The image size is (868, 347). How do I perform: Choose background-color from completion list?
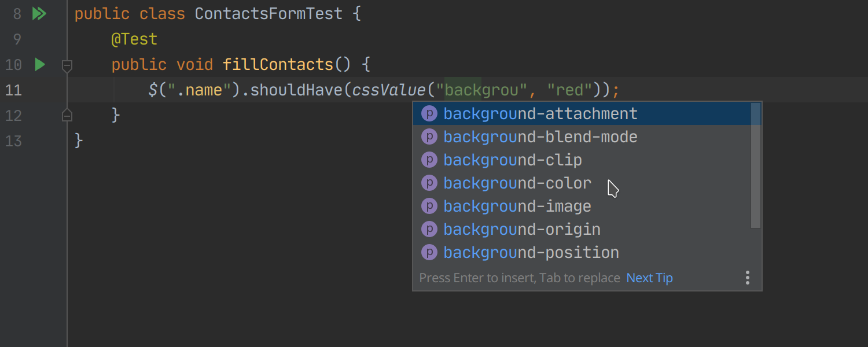pyautogui.click(x=582, y=183)
